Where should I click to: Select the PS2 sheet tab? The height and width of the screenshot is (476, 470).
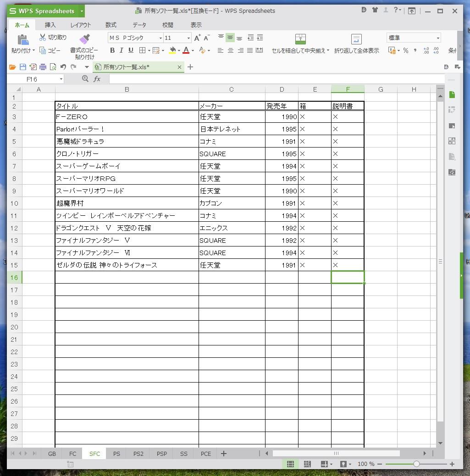pyautogui.click(x=138, y=454)
